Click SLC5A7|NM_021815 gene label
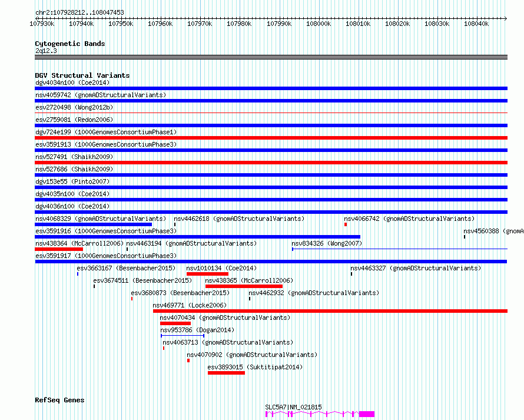 [x=293, y=407]
